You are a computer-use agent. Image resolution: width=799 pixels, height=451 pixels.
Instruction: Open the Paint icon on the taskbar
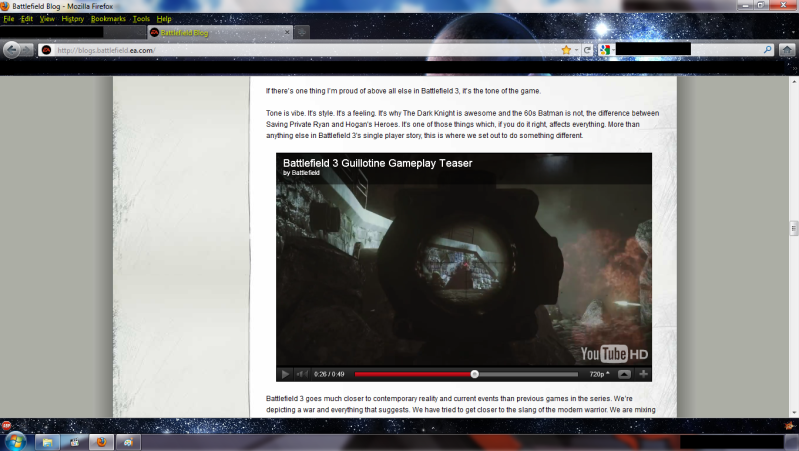pyautogui.click(x=128, y=442)
